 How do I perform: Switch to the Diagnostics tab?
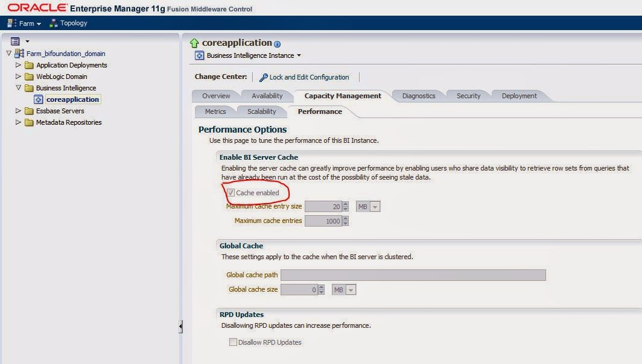[419, 96]
